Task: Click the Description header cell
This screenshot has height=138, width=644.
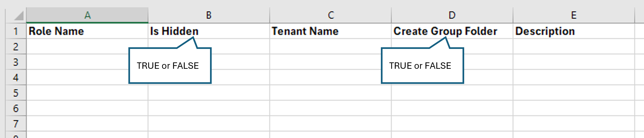Action: [574, 31]
